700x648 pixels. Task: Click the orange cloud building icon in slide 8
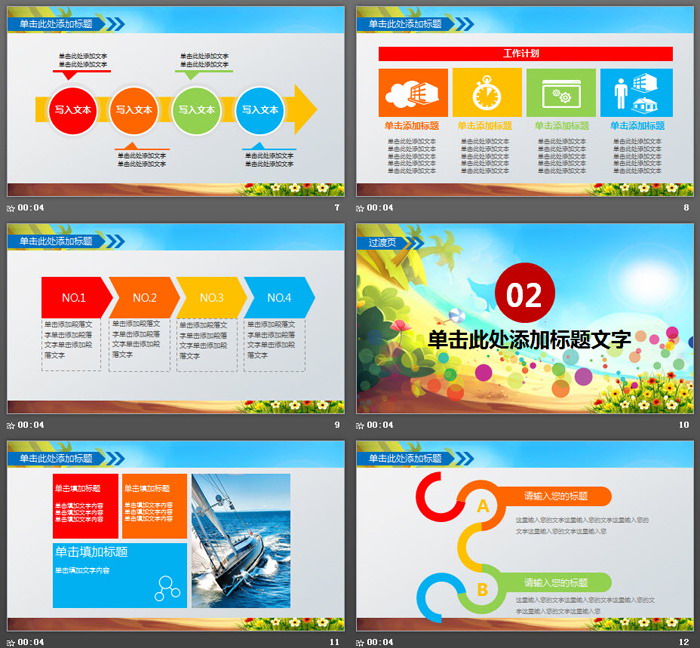(x=413, y=93)
